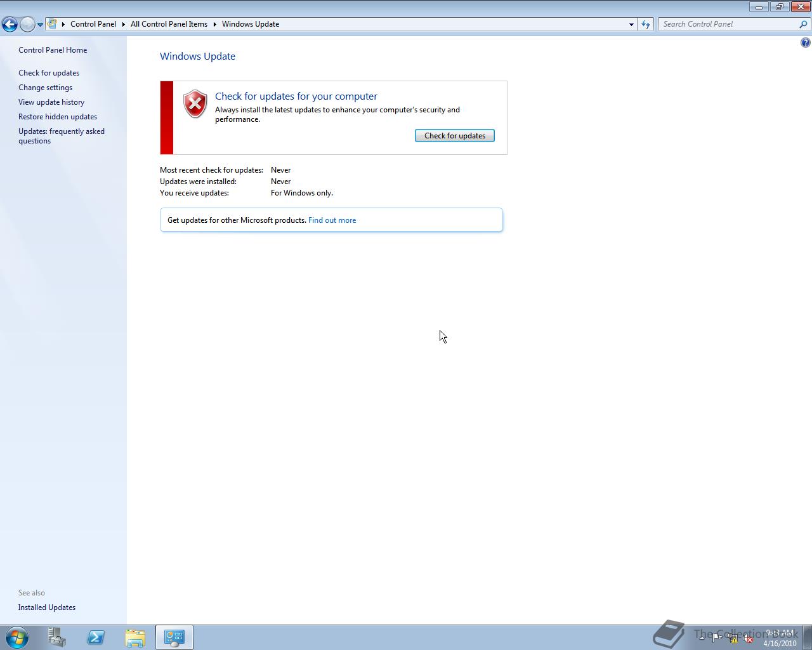Click the muted volume tray icon
Viewport: 812px width, 650px height.
[749, 639]
